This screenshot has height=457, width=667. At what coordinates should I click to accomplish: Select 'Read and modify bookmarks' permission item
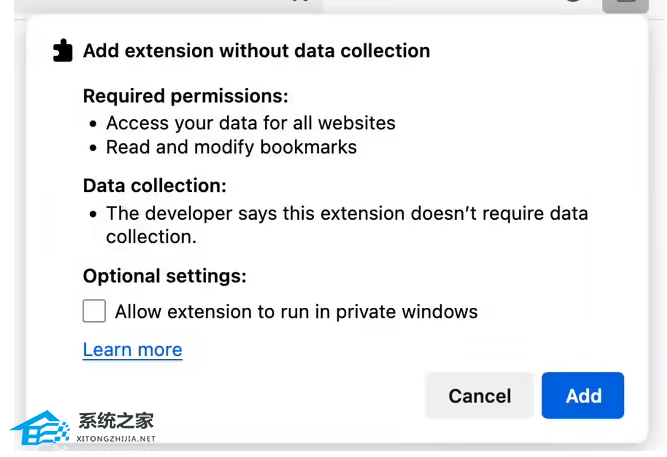(231, 147)
